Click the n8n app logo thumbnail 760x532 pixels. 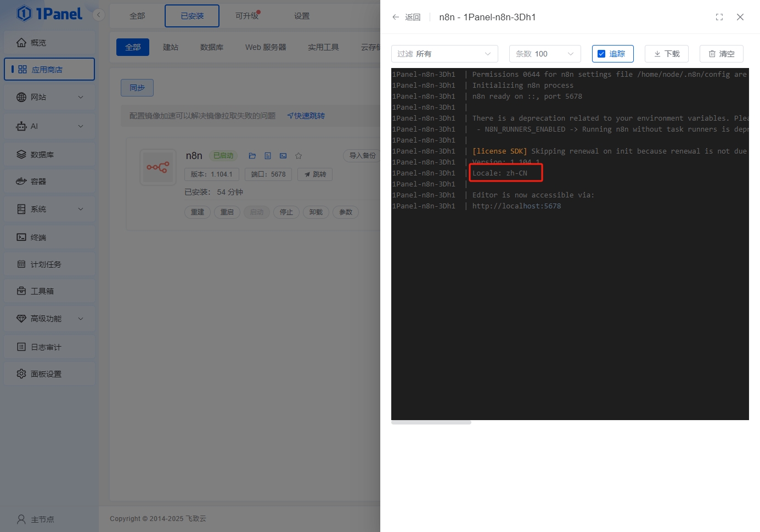pyautogui.click(x=158, y=167)
